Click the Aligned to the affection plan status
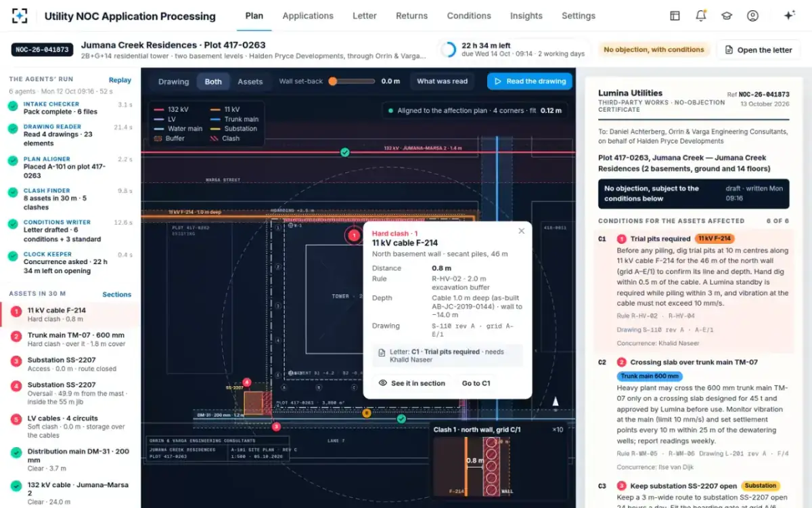 (x=475, y=110)
